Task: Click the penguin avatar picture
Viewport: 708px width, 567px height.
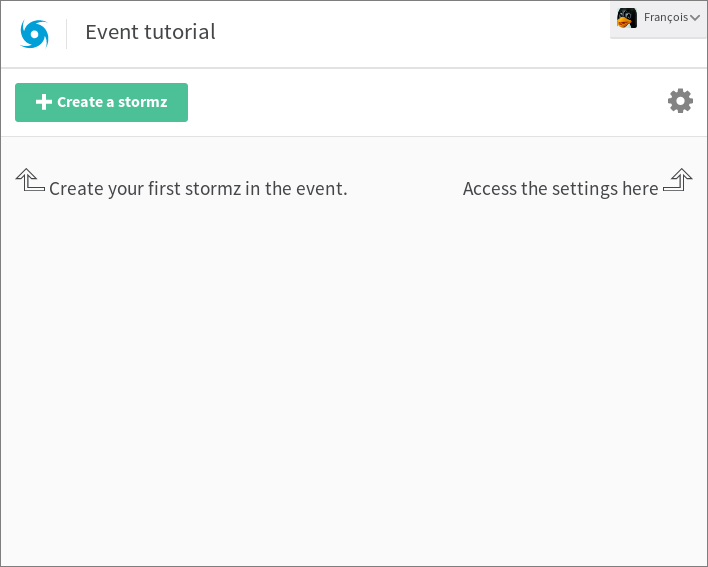Action: point(627,18)
